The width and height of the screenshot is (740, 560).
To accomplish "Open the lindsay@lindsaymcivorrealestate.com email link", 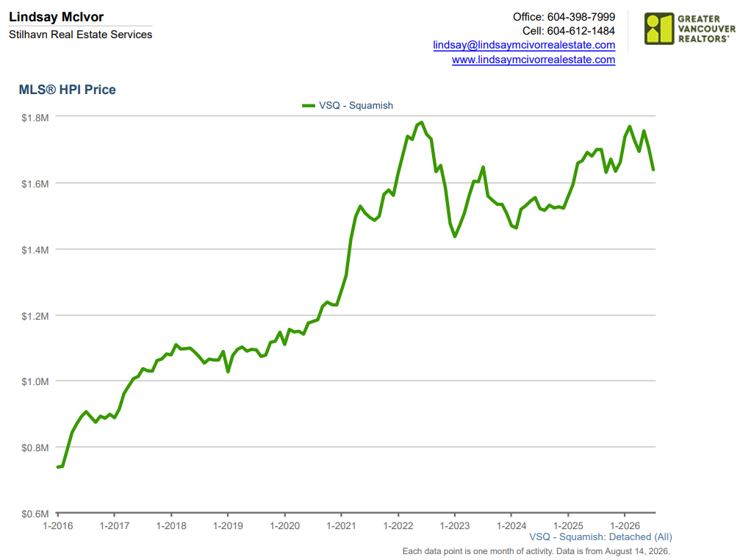I will pos(524,46).
